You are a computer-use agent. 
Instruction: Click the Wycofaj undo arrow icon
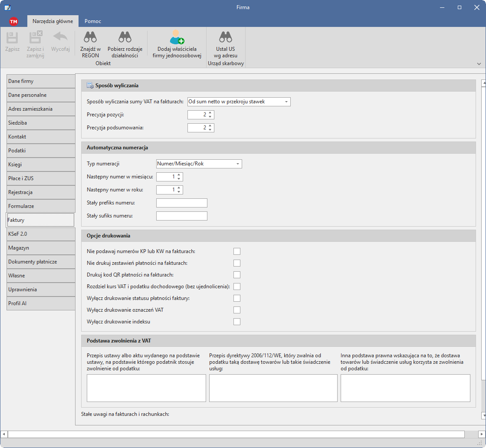tap(60, 36)
